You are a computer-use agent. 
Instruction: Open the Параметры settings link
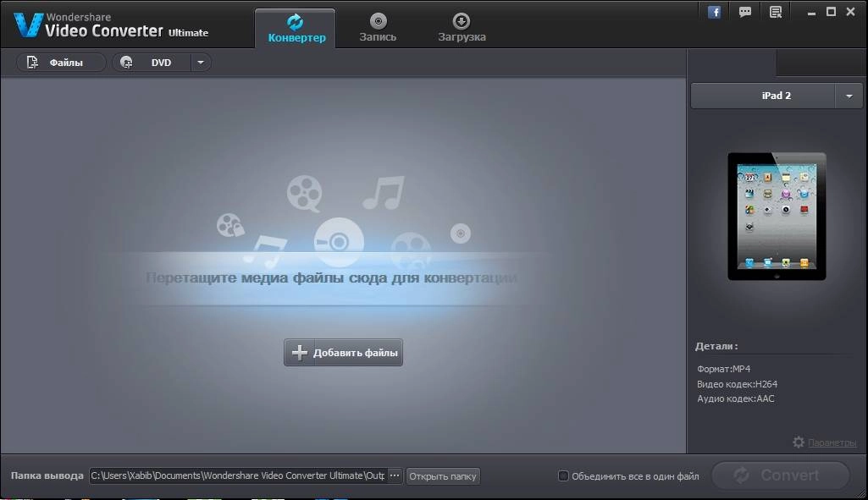(x=832, y=442)
